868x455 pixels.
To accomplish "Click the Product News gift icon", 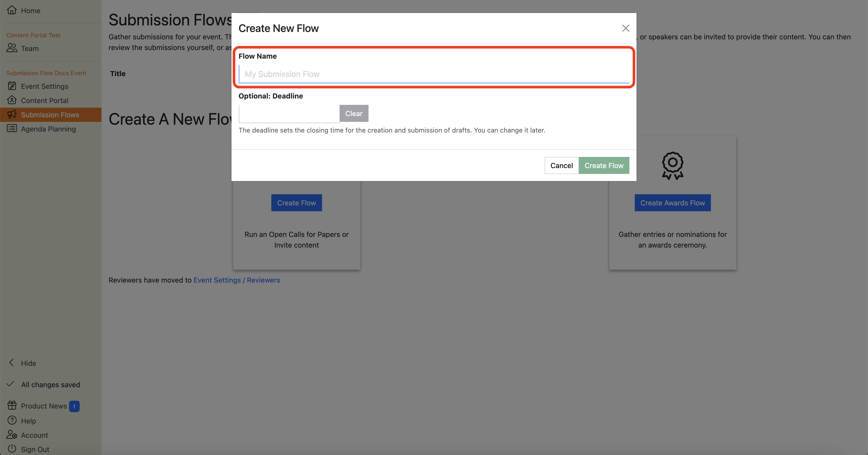I will tap(12, 405).
